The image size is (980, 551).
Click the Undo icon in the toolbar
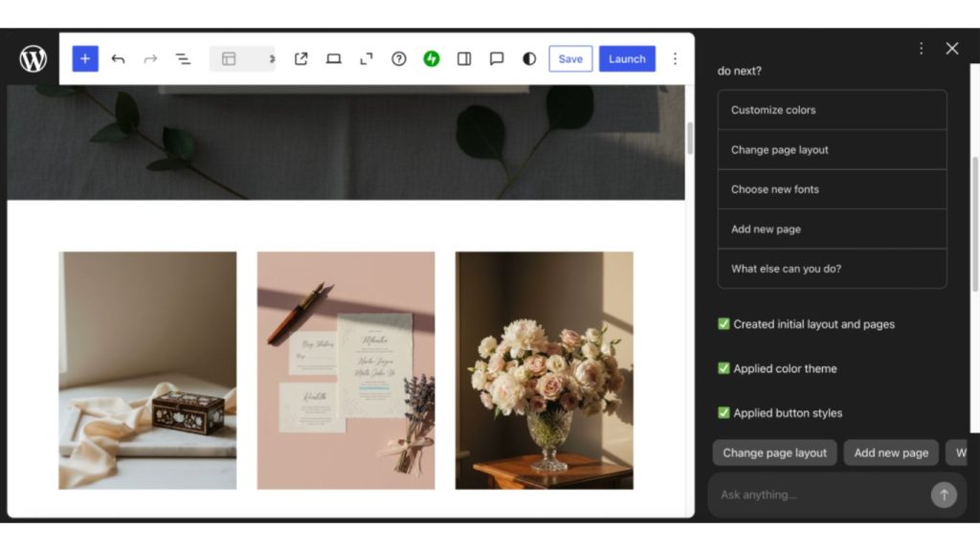pos(118,58)
